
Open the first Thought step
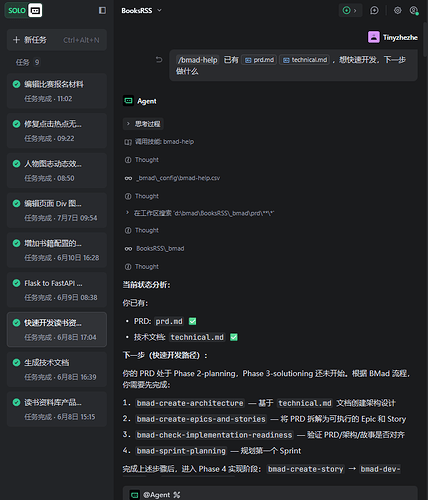pyautogui.click(x=142, y=160)
